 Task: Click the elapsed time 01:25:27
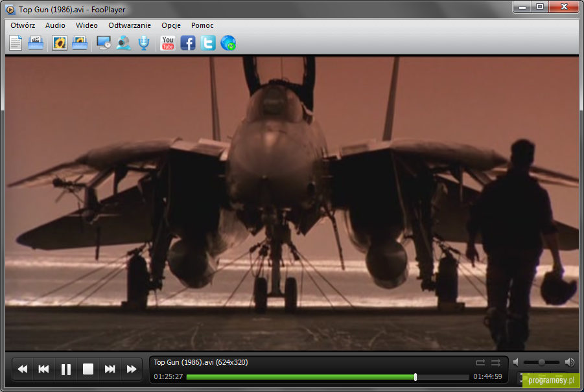tap(169, 376)
